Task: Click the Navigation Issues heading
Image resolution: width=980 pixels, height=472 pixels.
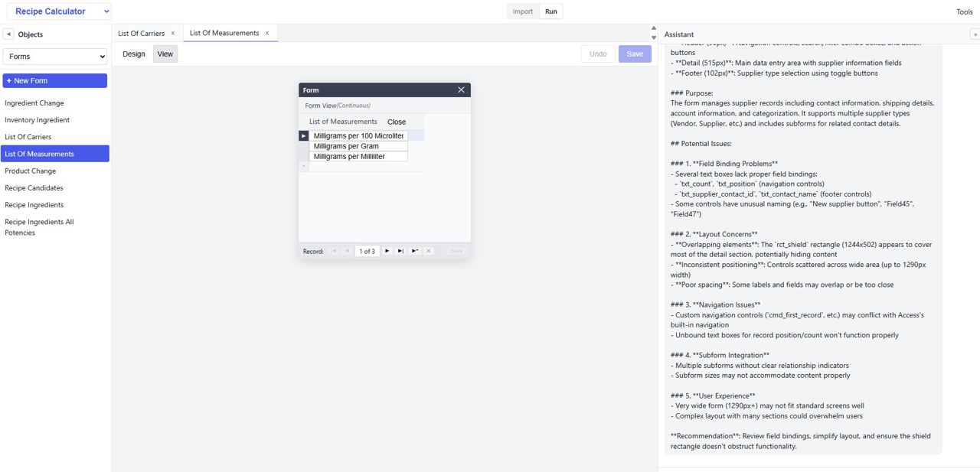Action: tap(715, 304)
